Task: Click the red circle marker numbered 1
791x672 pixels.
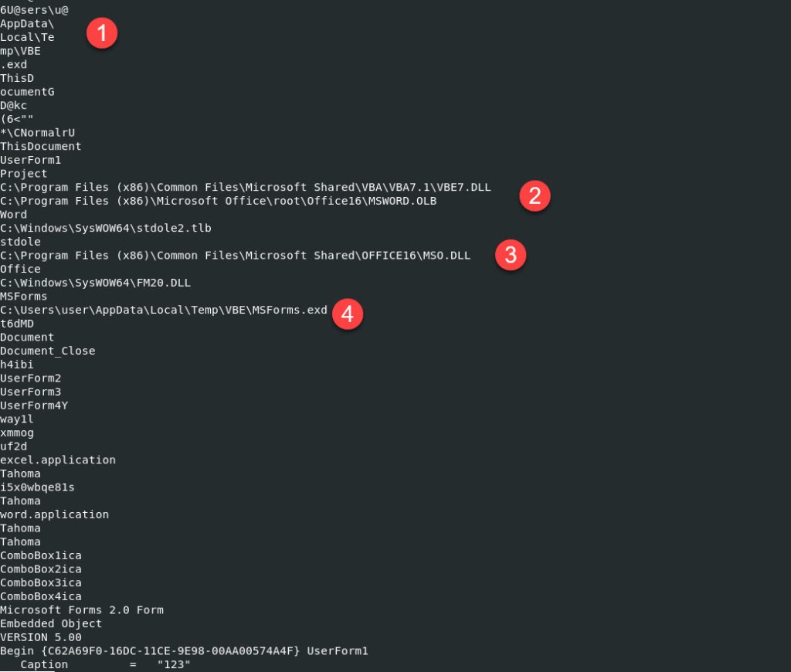Action: coord(102,34)
